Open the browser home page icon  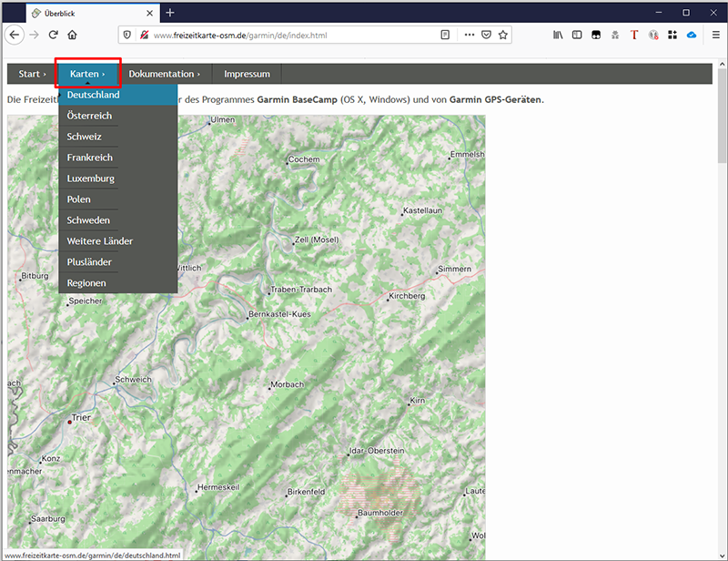click(72, 35)
